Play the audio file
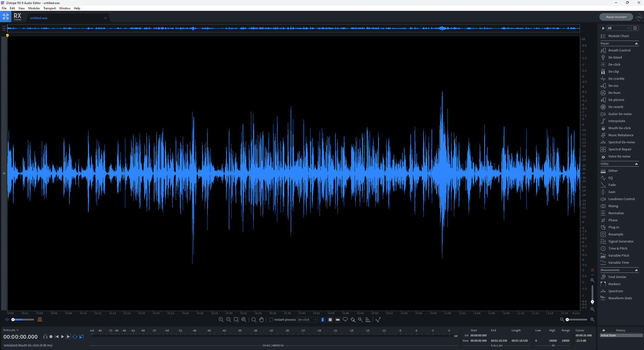The width and height of the screenshot is (644, 350). (62, 337)
